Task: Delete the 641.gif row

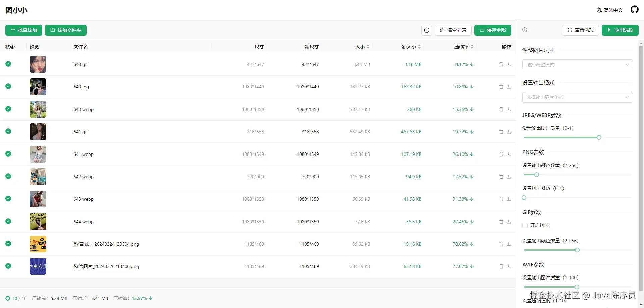Action: tap(501, 132)
